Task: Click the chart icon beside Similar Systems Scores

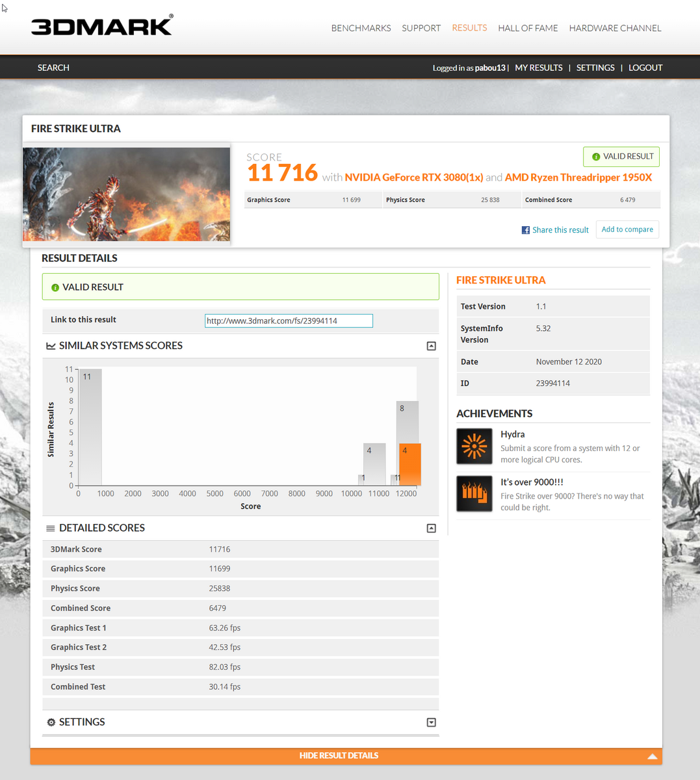Action: [51, 346]
